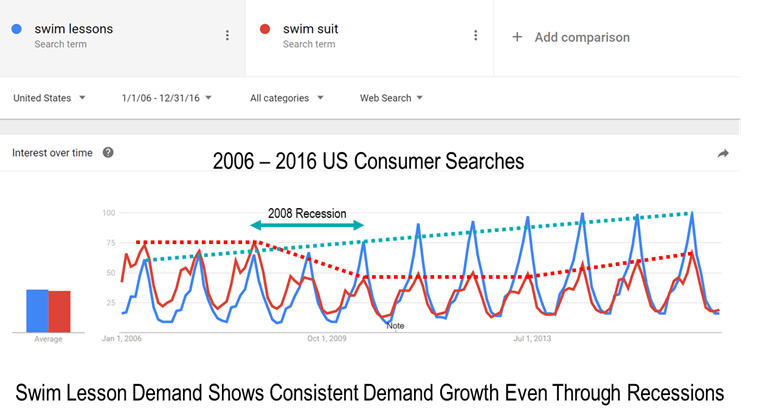Image resolution: width=757 pixels, height=420 pixels.
Task: Expand the United States region dropdown
Action: pos(49,98)
